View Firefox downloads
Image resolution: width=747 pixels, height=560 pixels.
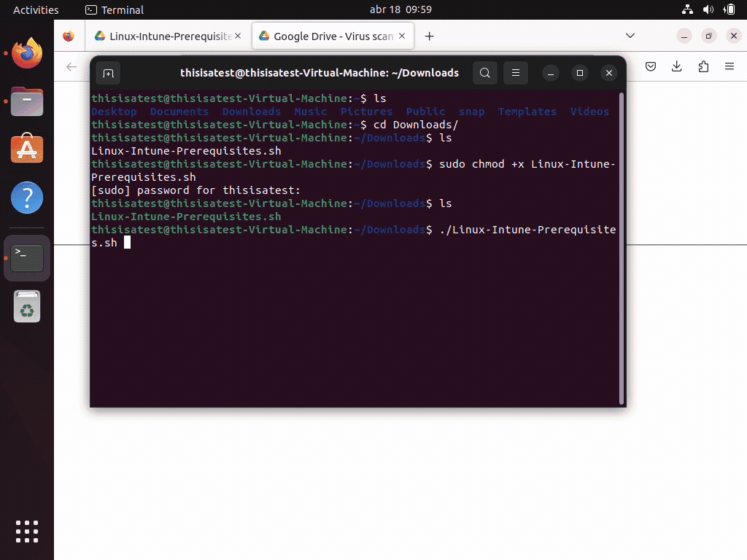click(676, 66)
